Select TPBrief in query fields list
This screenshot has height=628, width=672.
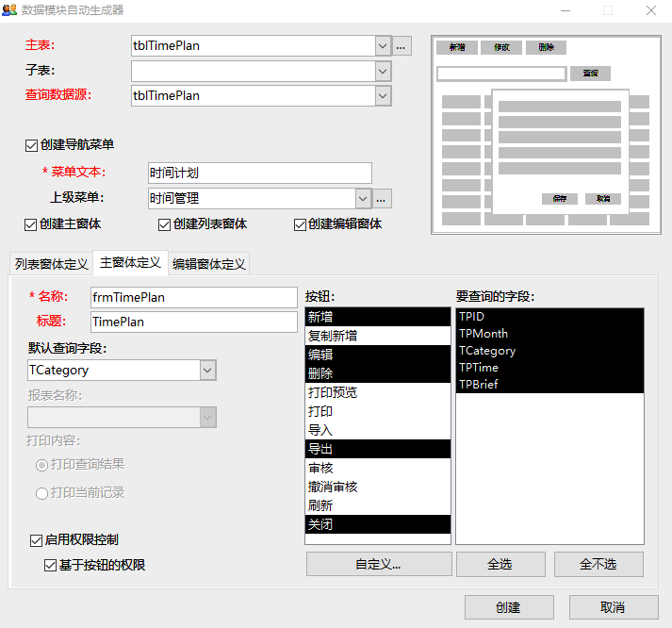click(x=549, y=385)
